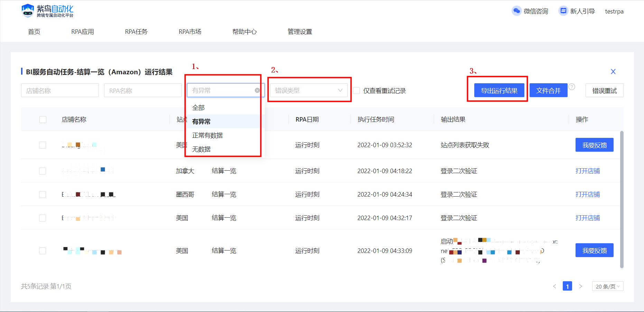Go to next page arrow in pagination
The image size is (644, 312).
coord(580,286)
